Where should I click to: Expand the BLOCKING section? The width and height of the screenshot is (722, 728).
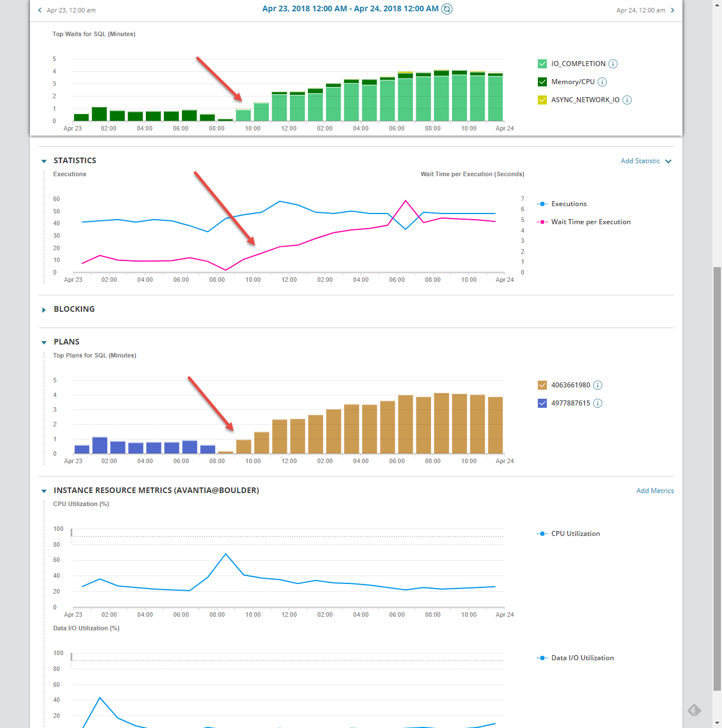coord(44,309)
